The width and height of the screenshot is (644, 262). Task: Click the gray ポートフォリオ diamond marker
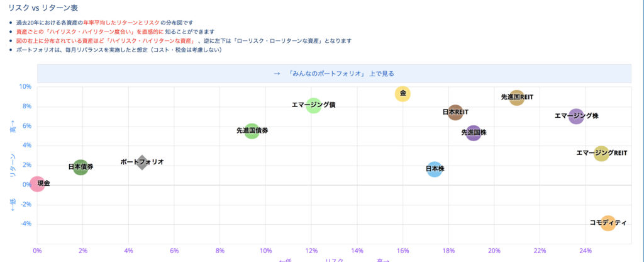pos(142,163)
